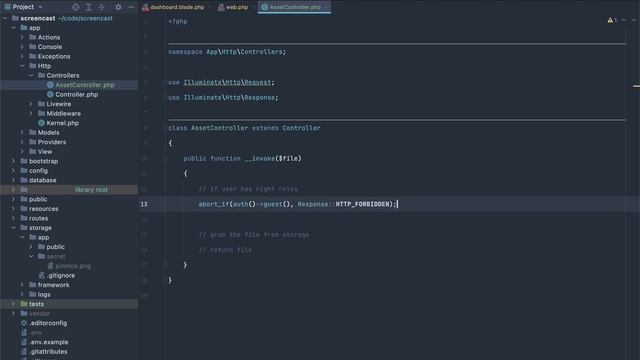Expand the logs folder

coord(22,294)
